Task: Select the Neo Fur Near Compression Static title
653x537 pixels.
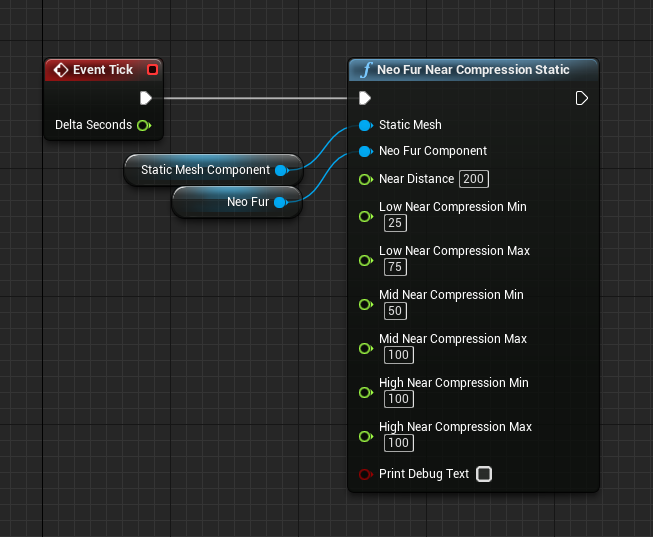Action: tap(473, 70)
